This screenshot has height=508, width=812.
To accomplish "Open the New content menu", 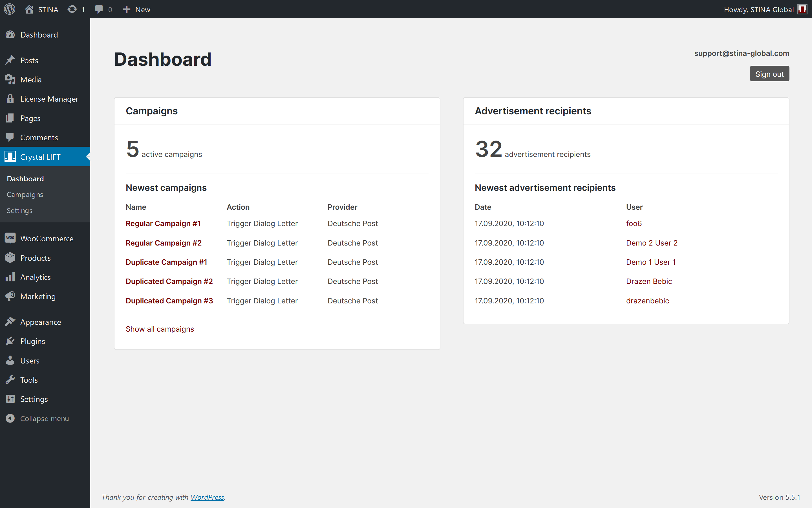I will point(136,9).
